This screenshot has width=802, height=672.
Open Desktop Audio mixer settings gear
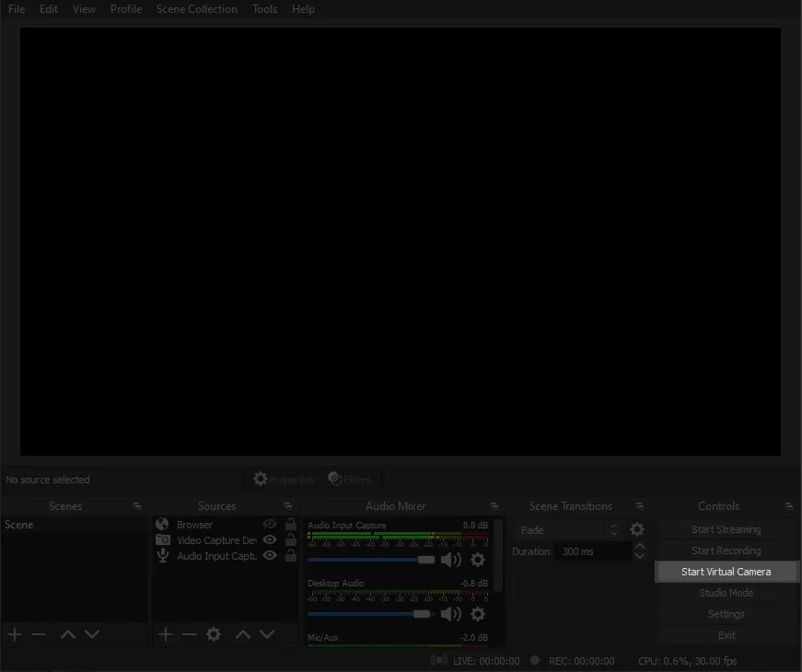[x=478, y=614]
